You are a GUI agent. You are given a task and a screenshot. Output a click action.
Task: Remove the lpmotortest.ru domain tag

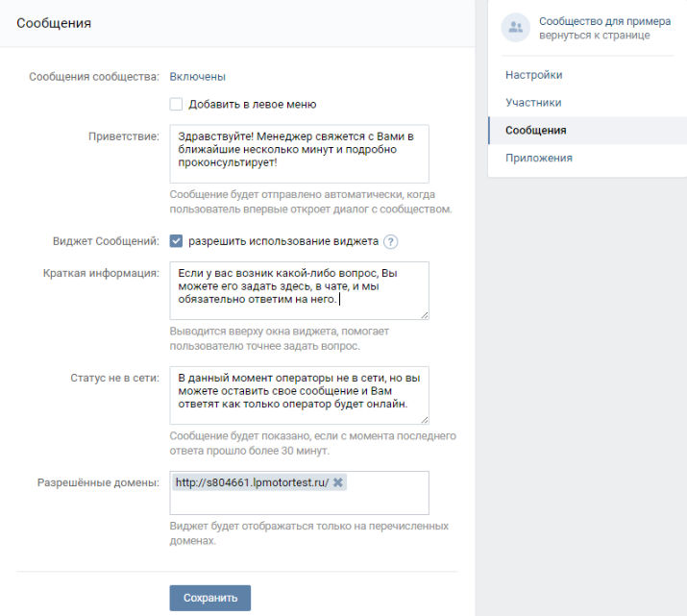[338, 482]
